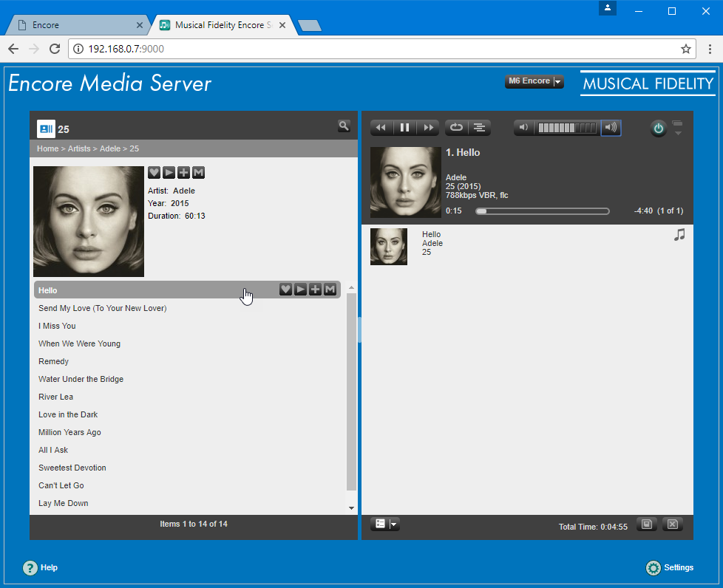Screen dimensions: 723x588
Task: Select track Water Under the Bridge
Action: pyautogui.click(x=187, y=379)
